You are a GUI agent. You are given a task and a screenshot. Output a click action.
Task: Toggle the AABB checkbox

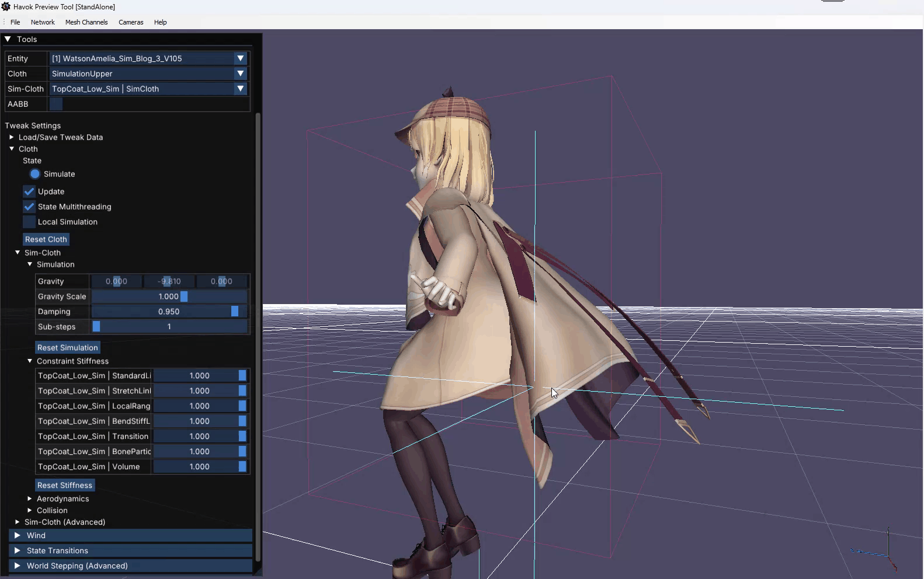56,104
